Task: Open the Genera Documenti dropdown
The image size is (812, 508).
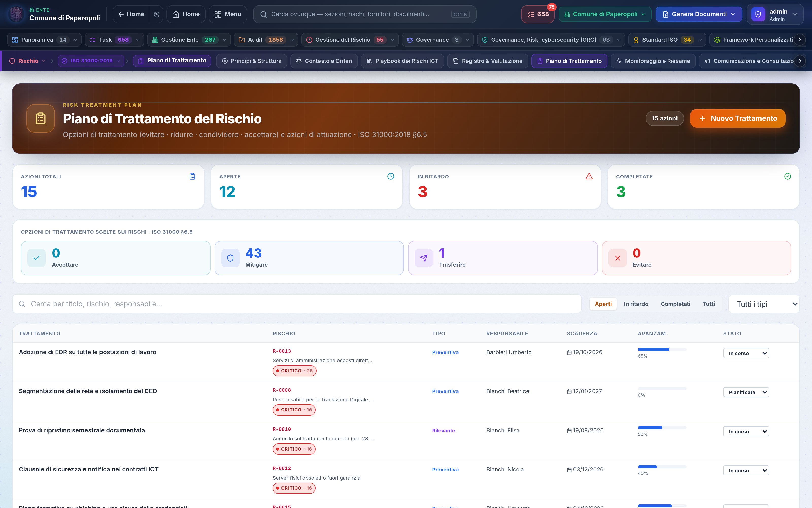Action: tap(699, 14)
